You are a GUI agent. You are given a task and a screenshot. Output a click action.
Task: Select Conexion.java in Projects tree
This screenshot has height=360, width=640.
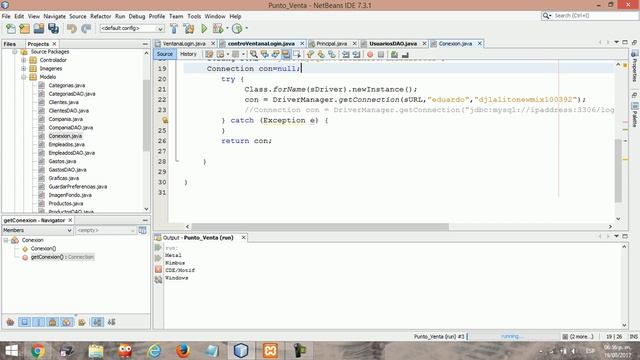point(65,136)
